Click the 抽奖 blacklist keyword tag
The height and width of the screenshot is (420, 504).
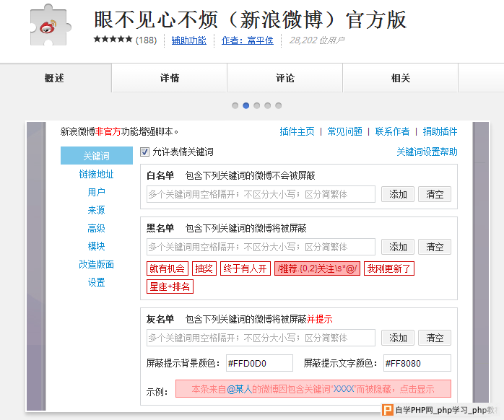pos(204,268)
